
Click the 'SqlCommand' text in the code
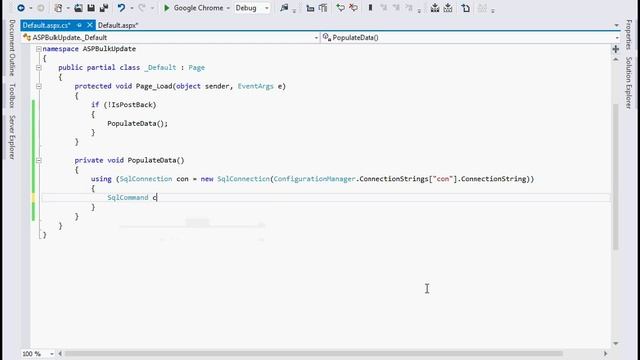pos(128,198)
